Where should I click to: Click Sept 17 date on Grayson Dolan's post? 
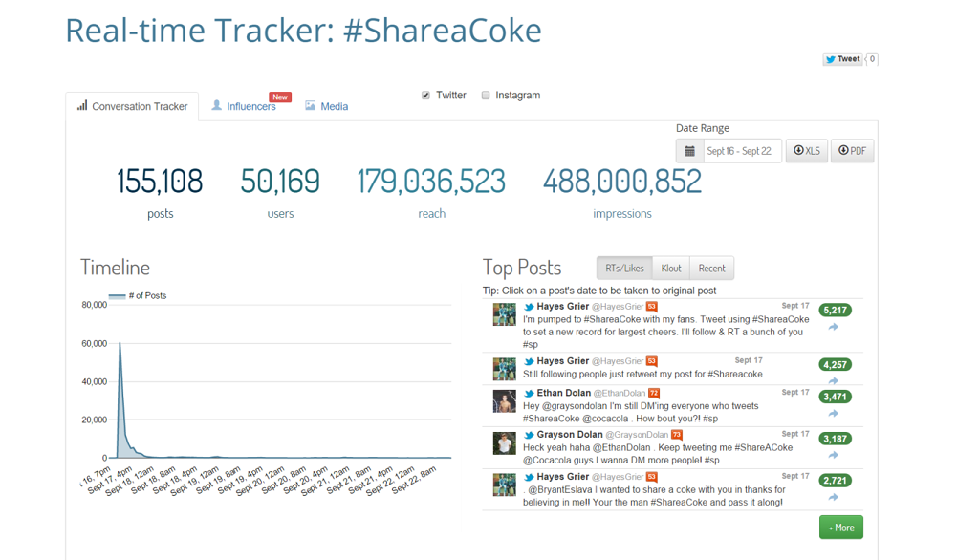(795, 434)
